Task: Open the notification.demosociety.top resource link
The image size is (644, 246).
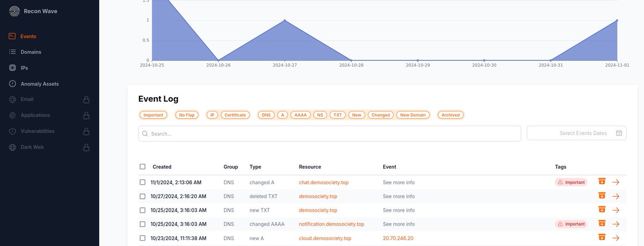Action: (332, 225)
